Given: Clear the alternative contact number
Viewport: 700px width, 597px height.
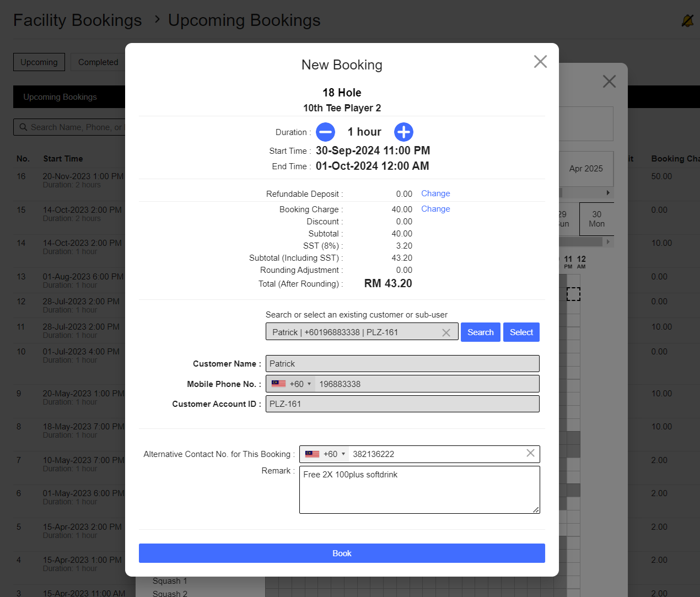Looking at the screenshot, I should [x=530, y=454].
